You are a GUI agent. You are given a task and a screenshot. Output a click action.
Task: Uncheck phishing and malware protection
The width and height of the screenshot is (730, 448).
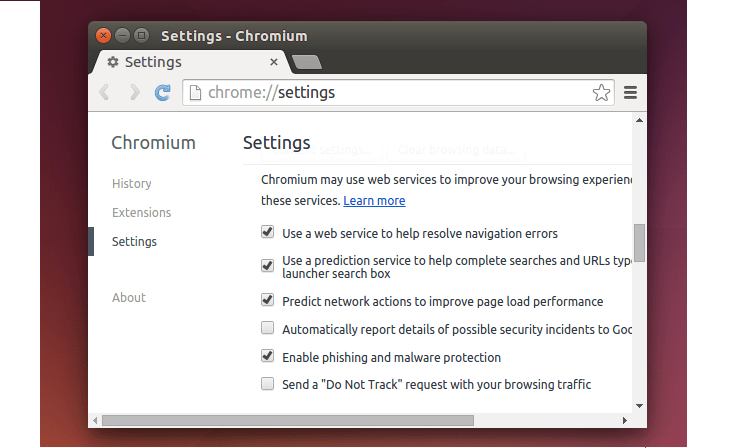coord(267,356)
